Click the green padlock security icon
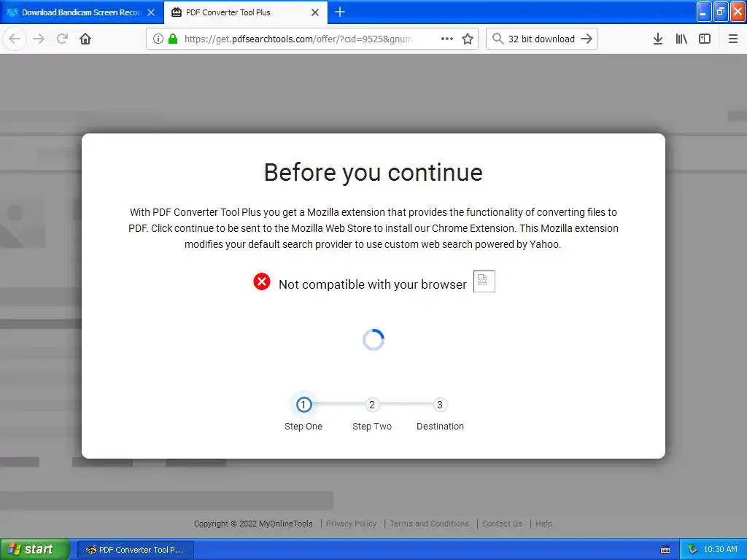747x560 pixels. coord(173,39)
